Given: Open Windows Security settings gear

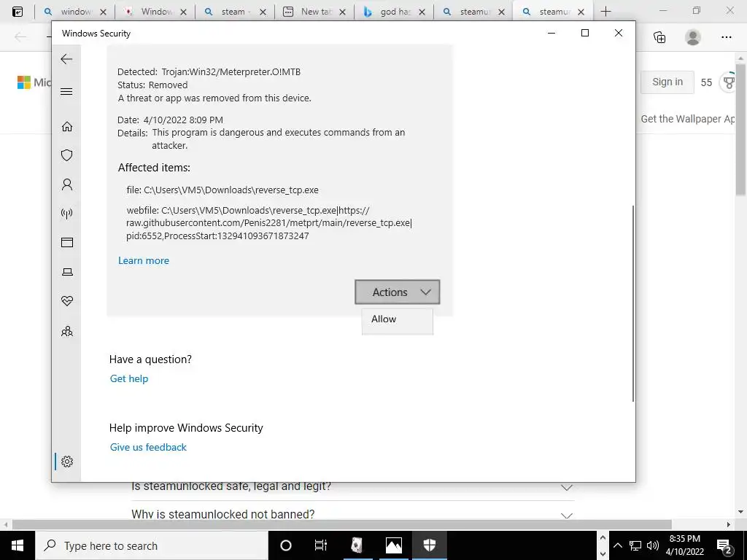Looking at the screenshot, I should pos(66,462).
